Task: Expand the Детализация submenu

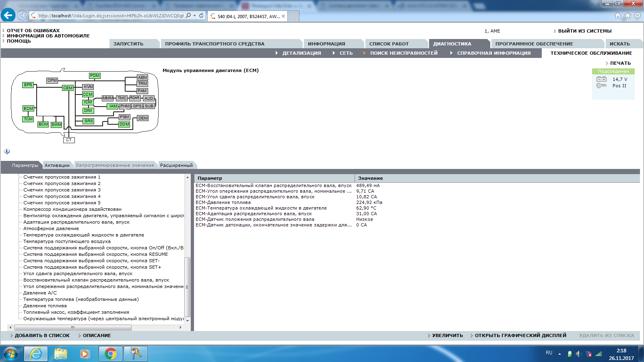Action: 301,53
